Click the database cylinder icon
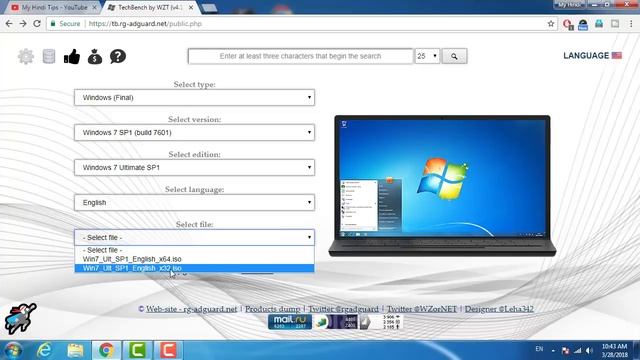This screenshot has height=360, width=640. 49,56
